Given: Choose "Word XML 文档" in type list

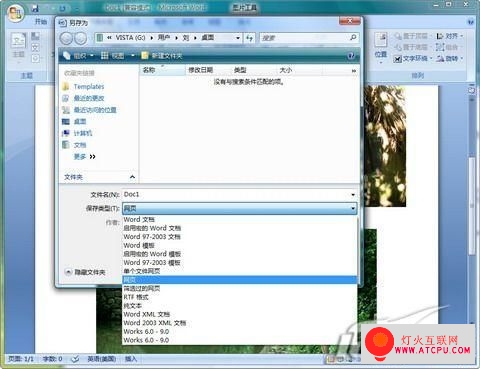Looking at the screenshot, I should tap(147, 314).
